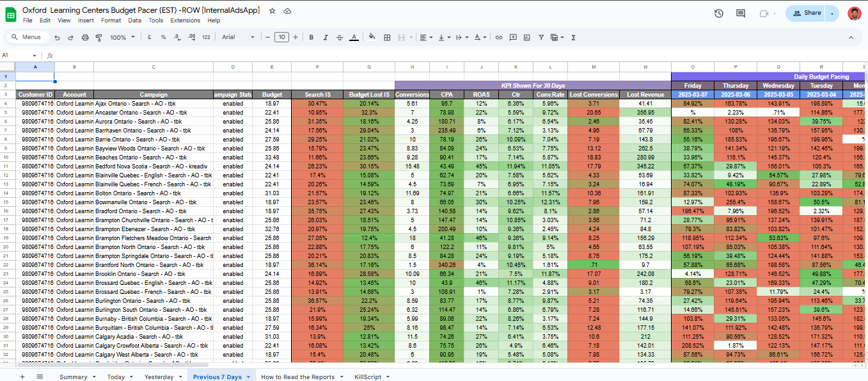
Task: Open the Data menu
Action: click(x=134, y=20)
